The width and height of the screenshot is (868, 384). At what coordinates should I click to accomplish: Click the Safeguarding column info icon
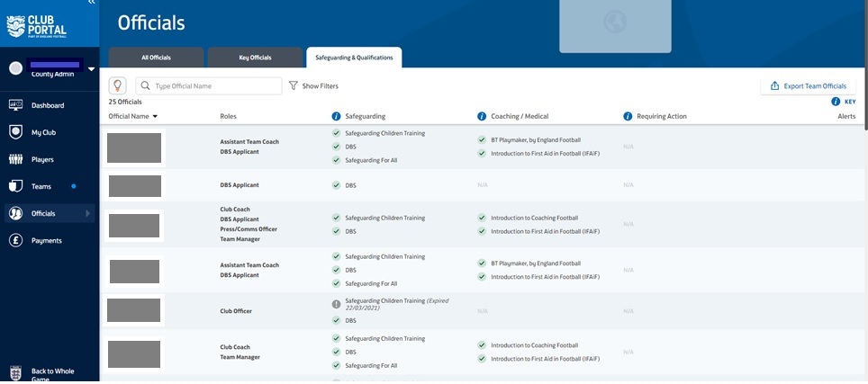coord(337,117)
